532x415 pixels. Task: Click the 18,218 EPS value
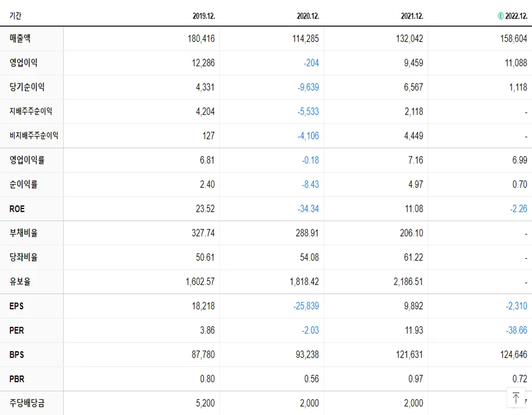click(203, 306)
